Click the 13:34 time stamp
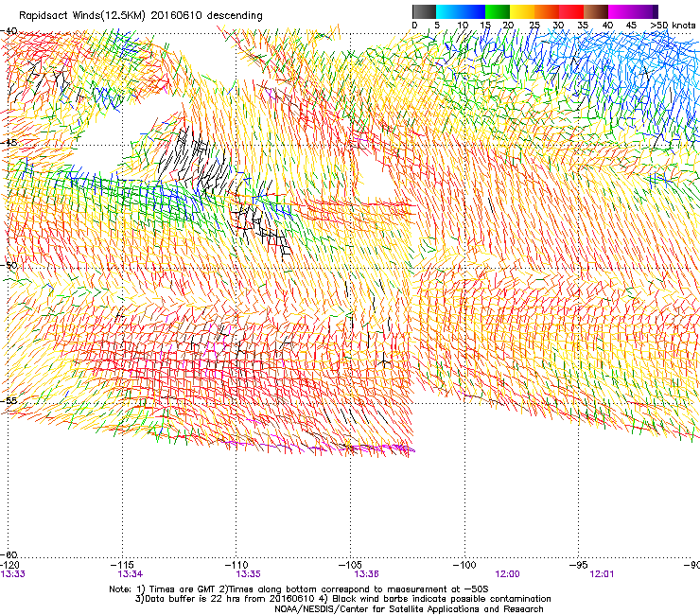This screenshot has width=700, height=615. pyautogui.click(x=131, y=574)
